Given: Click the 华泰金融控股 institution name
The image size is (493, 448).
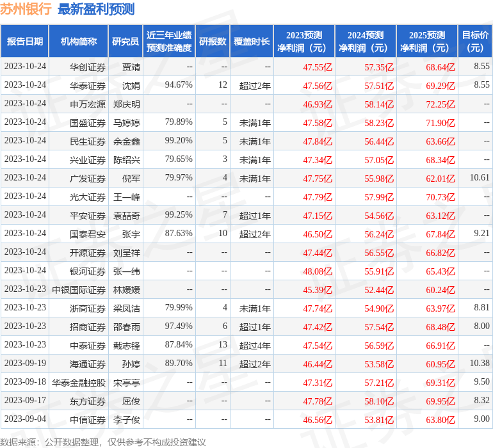Looking at the screenshot, I should [x=79, y=383].
